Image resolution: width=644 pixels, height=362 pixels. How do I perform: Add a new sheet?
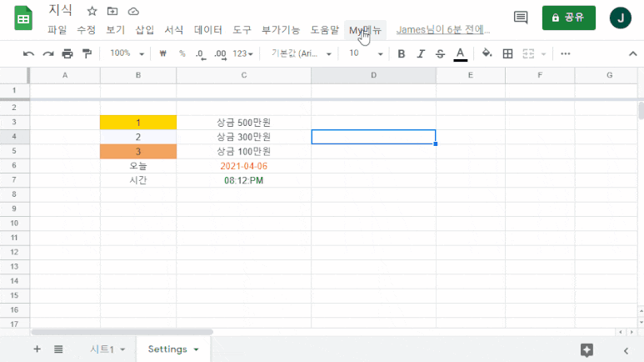point(37,349)
